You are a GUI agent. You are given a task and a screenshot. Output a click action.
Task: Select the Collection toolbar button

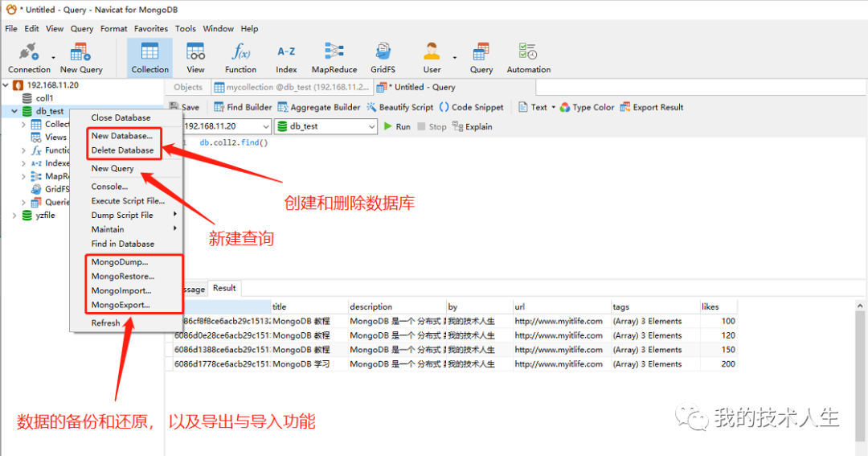(149, 58)
